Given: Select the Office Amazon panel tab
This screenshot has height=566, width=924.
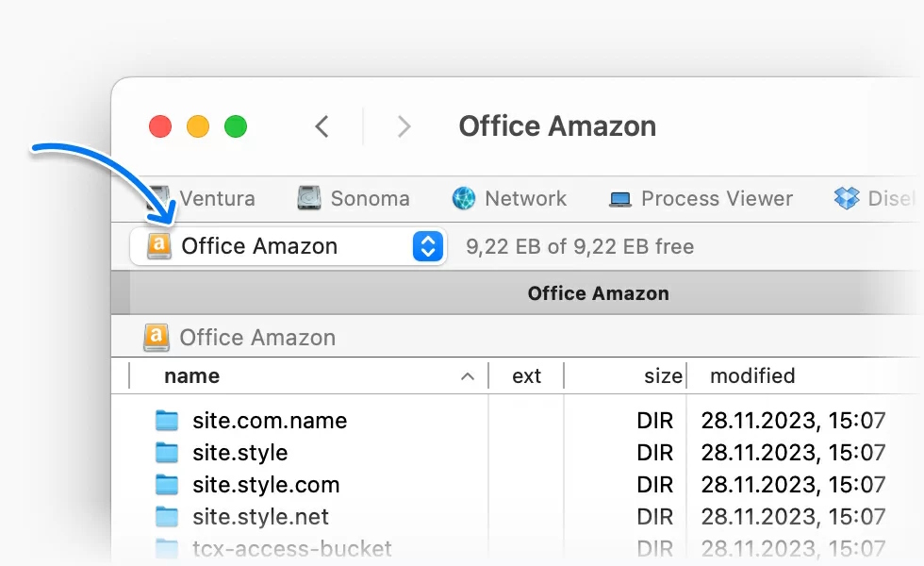Looking at the screenshot, I should (598, 293).
